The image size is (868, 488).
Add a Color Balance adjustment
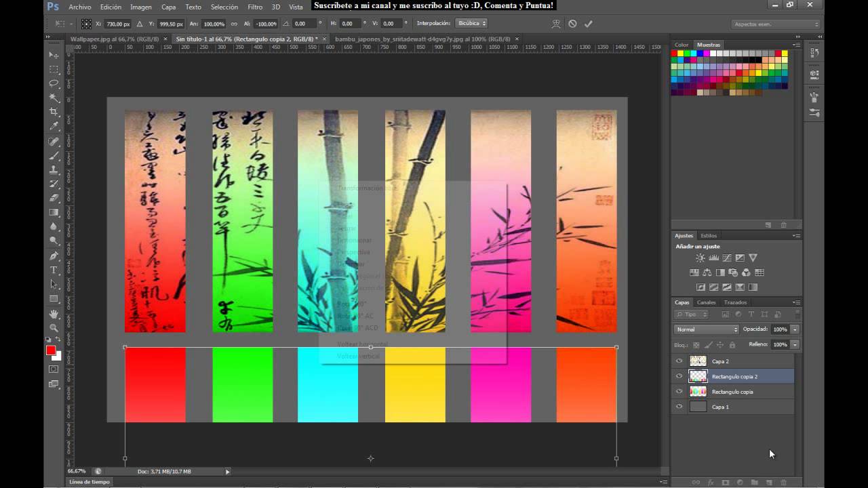point(707,272)
